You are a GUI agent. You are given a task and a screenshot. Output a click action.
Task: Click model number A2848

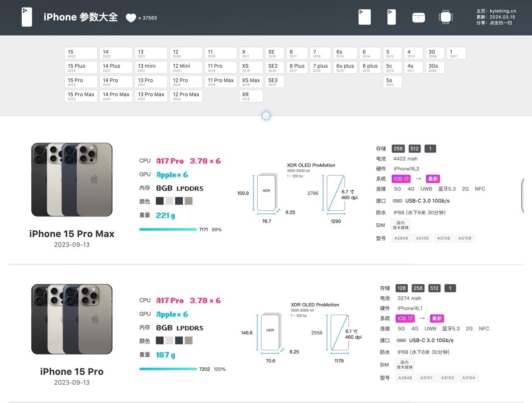(405, 378)
